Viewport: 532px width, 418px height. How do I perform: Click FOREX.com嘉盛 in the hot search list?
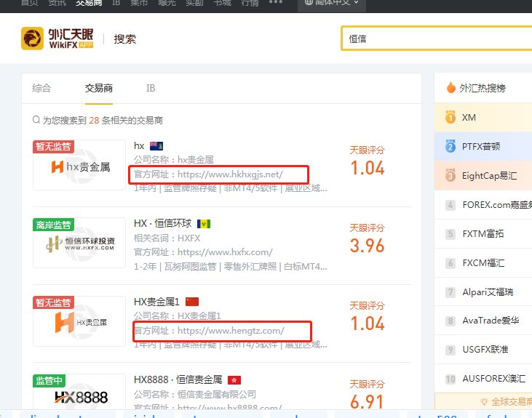[497, 205]
